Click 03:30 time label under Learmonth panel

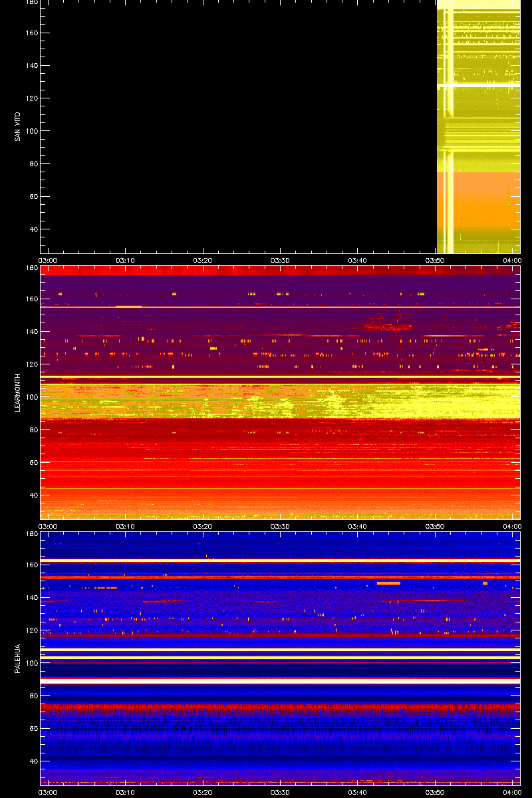(x=281, y=527)
